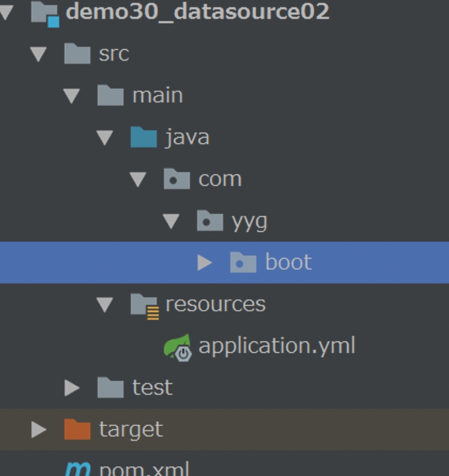This screenshot has width=449, height=476.
Task: Select the boot label
Action: (x=288, y=262)
